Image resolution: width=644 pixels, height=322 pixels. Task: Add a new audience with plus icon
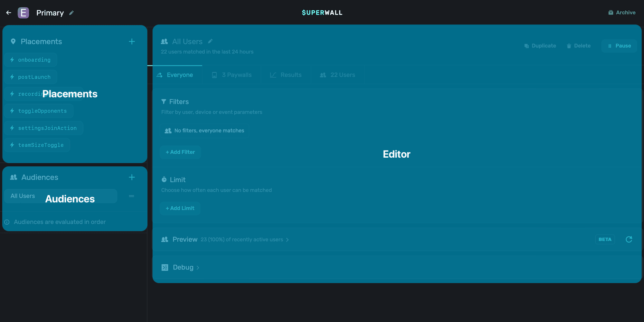pyautogui.click(x=132, y=177)
